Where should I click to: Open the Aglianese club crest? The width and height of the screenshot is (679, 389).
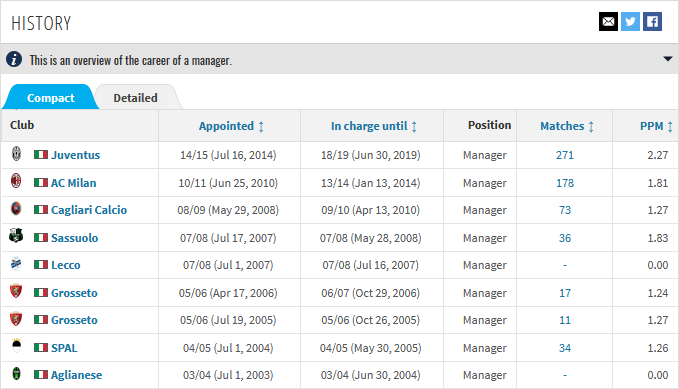(x=16, y=373)
